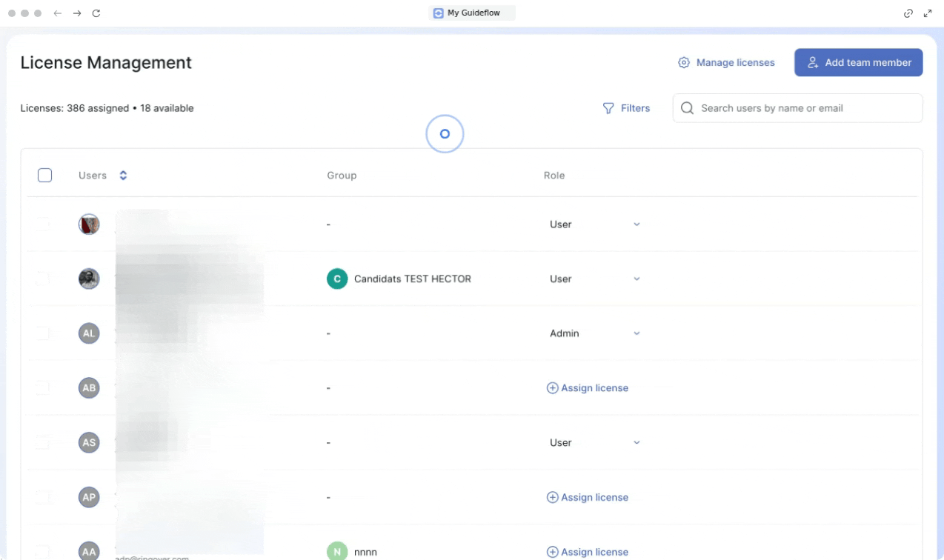The image size is (944, 560).
Task: Open the My Guideflow tab
Action: tap(472, 13)
